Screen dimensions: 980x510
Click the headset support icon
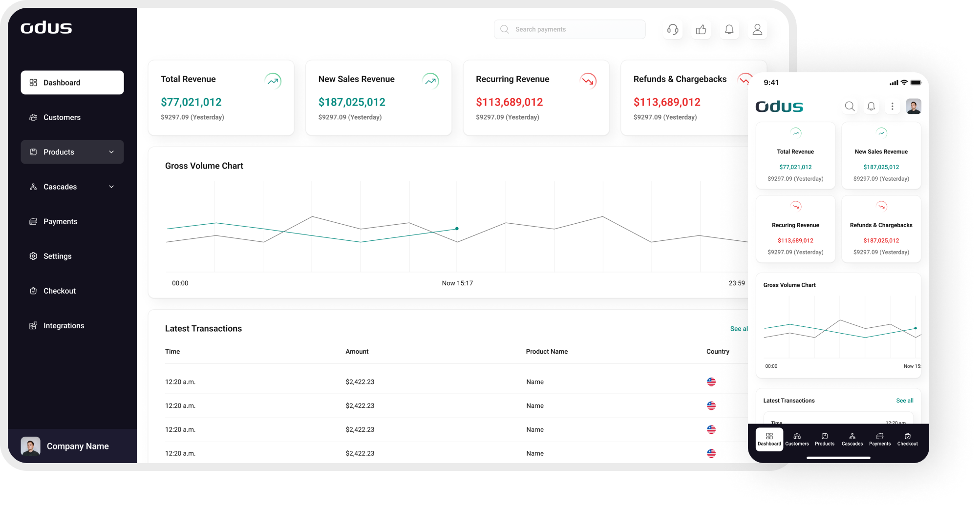click(x=672, y=29)
